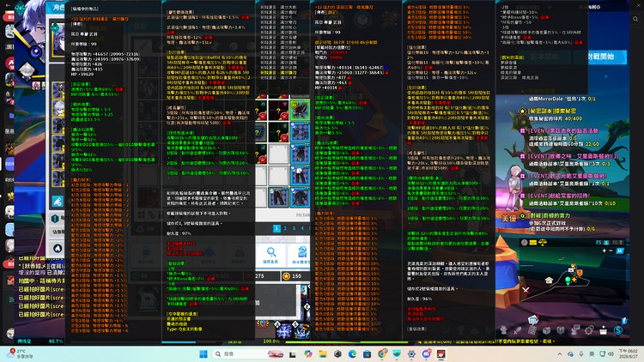The image size is (644, 362).
Task: Go to inventory page 1
Action: 276,229
